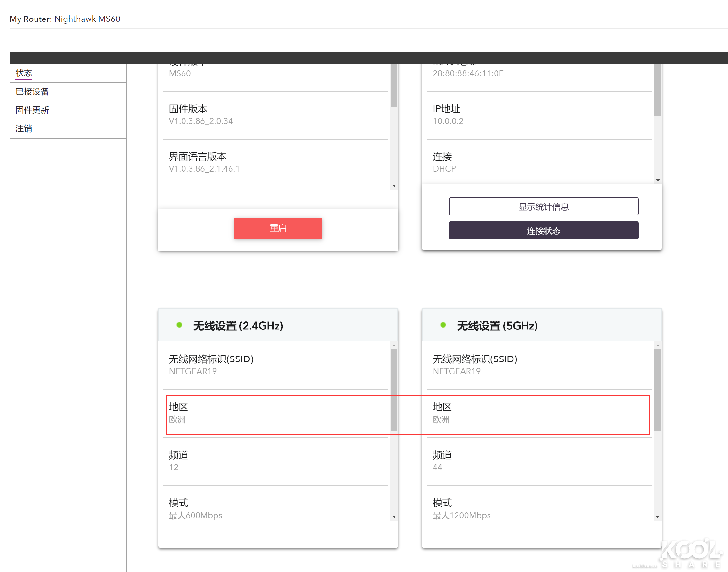Click scrollbar thumb of 2.4GHz wireless panel
This screenshot has height=572, width=728.
click(394, 390)
